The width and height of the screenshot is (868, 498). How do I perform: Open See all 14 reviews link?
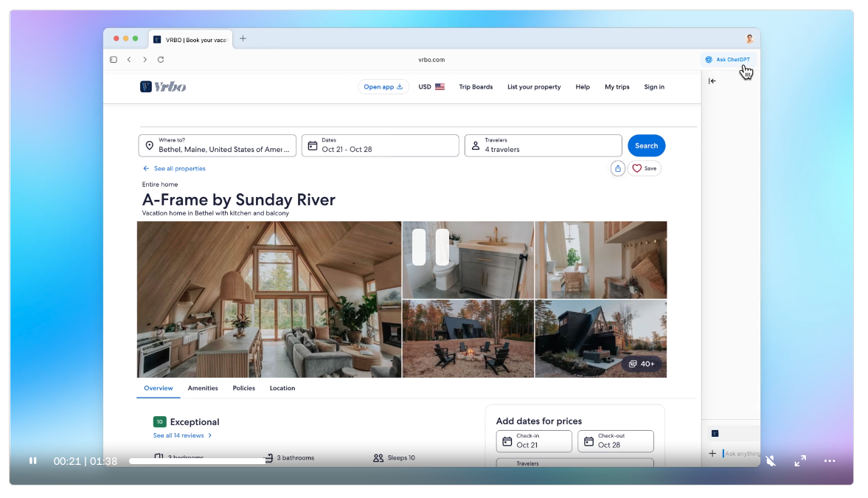[x=182, y=435]
